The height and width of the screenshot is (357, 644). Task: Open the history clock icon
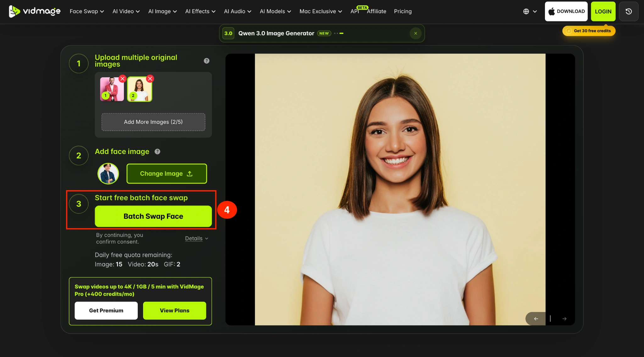click(x=629, y=11)
